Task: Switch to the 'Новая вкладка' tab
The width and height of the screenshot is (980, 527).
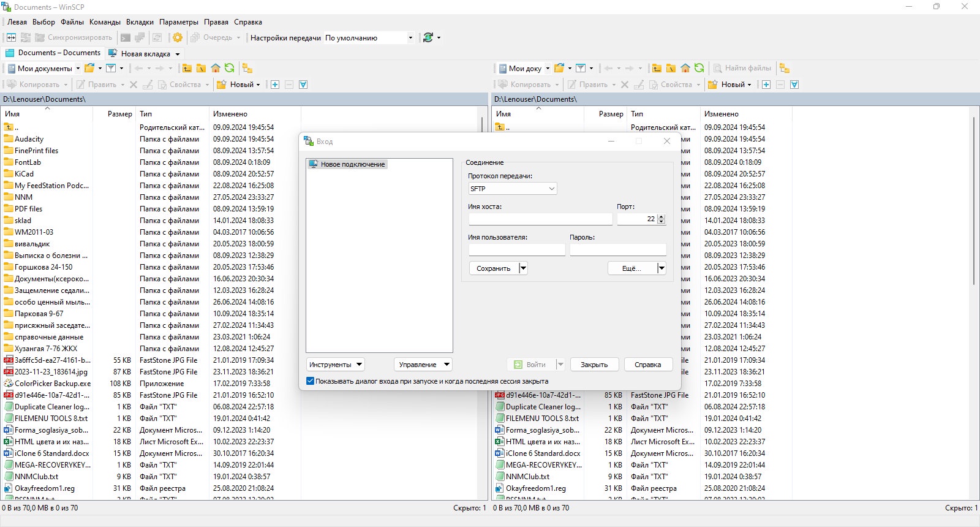Action: pyautogui.click(x=145, y=53)
